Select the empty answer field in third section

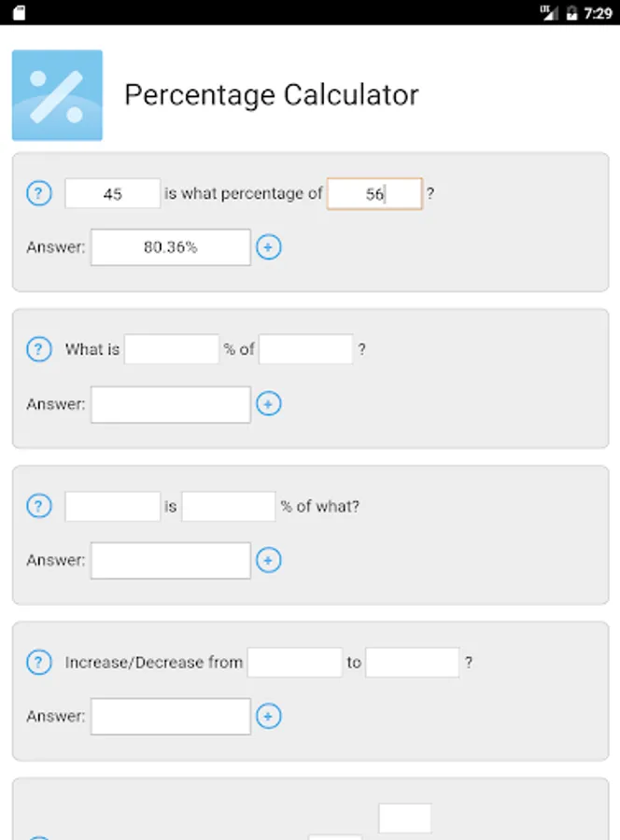point(170,560)
